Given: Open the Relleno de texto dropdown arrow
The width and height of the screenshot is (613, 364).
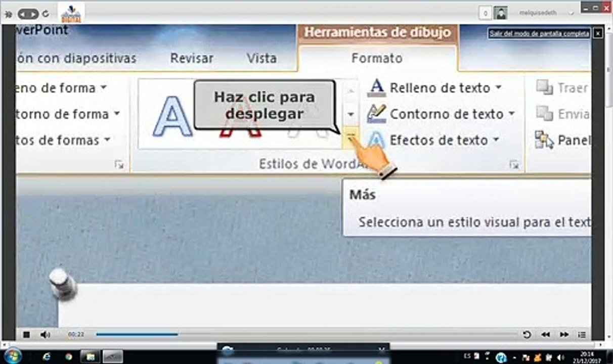Looking at the screenshot, I should click(498, 87).
